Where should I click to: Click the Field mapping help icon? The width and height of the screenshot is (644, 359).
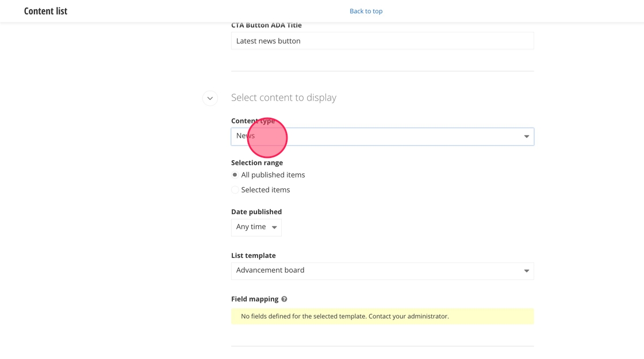click(284, 299)
